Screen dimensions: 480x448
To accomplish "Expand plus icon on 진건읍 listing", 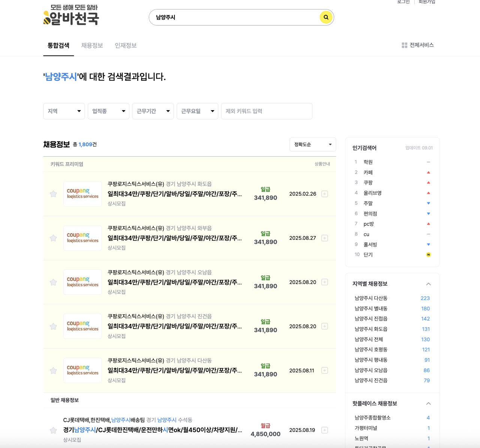I will (x=325, y=326).
